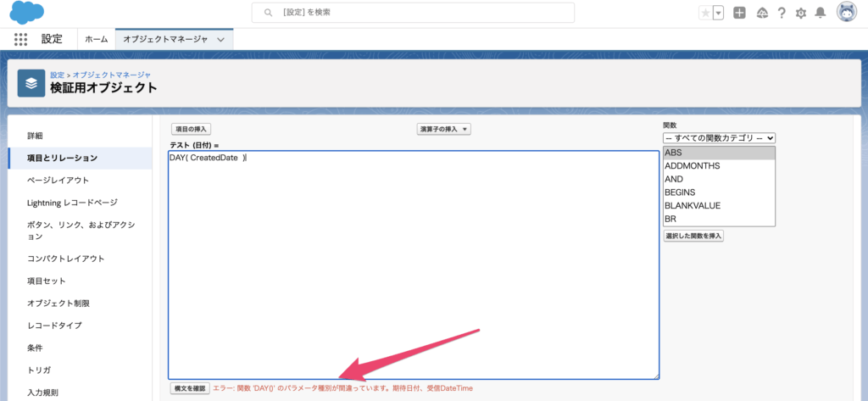Open the notifications bell icon

(x=820, y=13)
